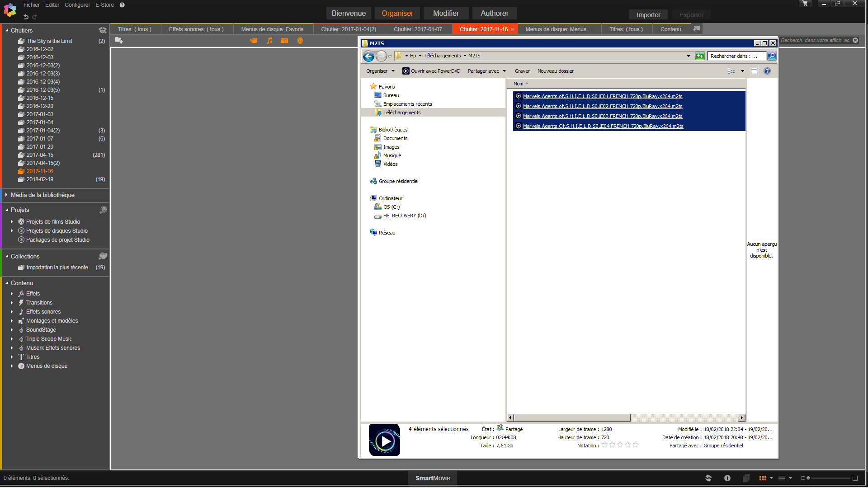Open the shopping cart icon at top right
868x488 pixels.
coord(805,4)
